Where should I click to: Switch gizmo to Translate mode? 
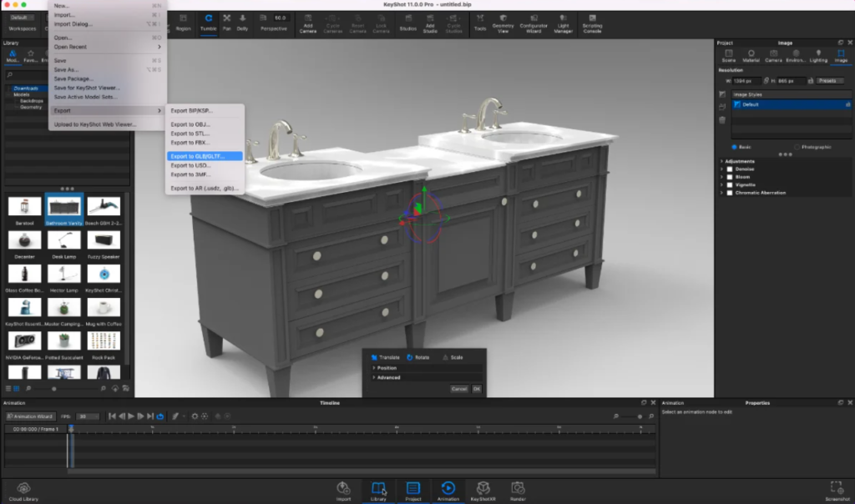click(385, 357)
